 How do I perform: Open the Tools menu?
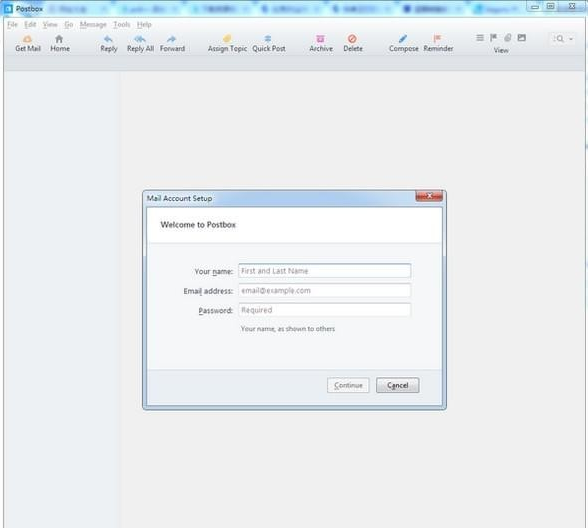click(x=122, y=25)
